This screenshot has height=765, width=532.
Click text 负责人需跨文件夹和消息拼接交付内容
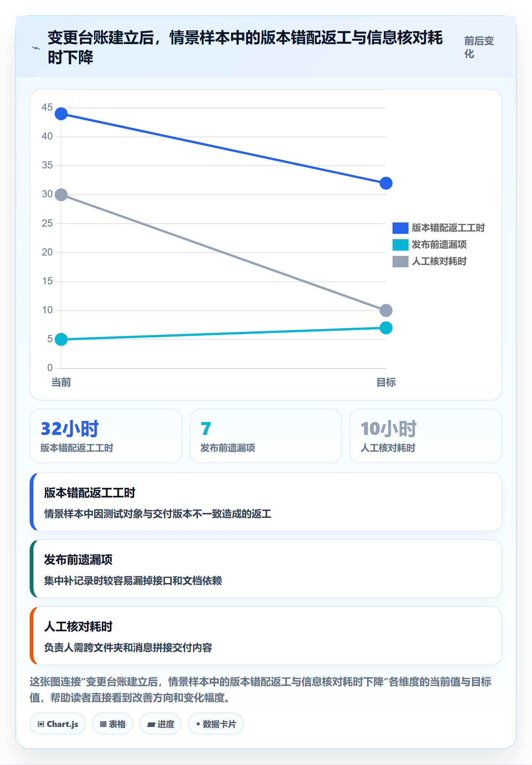coord(128,648)
